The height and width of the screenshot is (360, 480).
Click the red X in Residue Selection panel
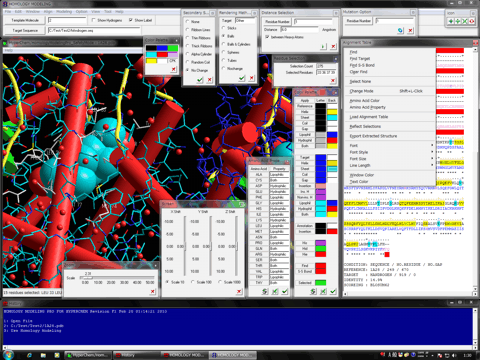coord(333,80)
